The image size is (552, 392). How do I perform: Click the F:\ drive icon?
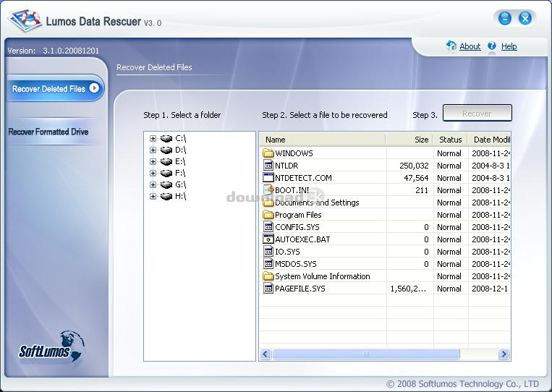coord(166,173)
